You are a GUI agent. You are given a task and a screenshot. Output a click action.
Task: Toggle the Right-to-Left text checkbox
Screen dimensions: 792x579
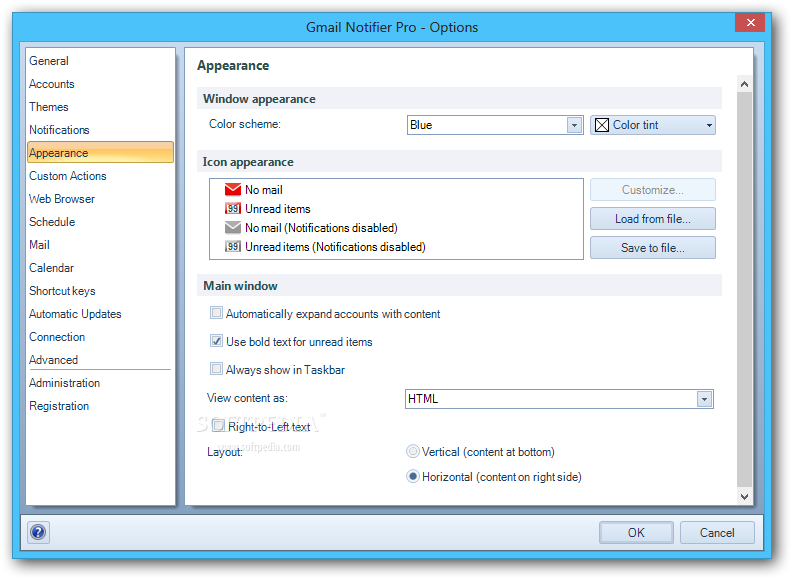coord(218,425)
